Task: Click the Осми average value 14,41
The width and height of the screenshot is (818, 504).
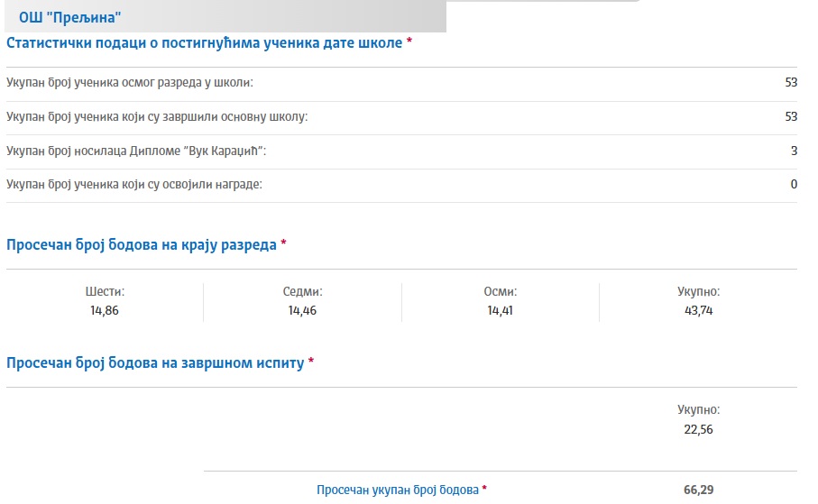Action: pos(500,310)
